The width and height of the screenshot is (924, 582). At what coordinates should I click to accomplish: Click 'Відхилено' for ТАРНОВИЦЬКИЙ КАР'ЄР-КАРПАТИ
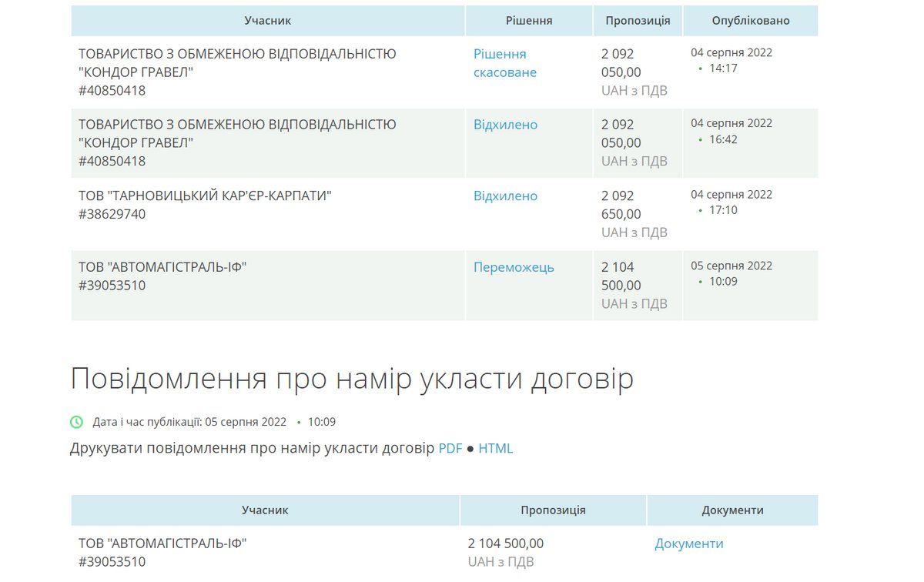point(507,196)
